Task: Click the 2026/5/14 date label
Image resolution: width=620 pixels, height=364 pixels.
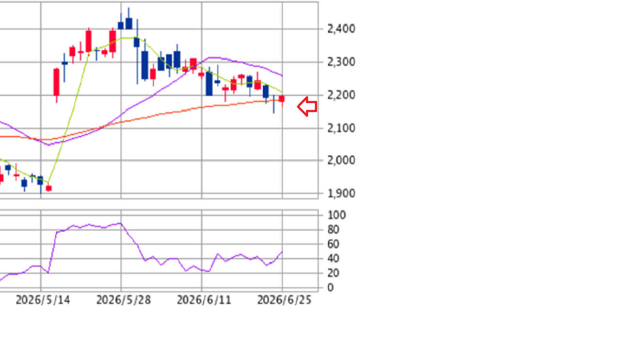Action: (x=43, y=301)
